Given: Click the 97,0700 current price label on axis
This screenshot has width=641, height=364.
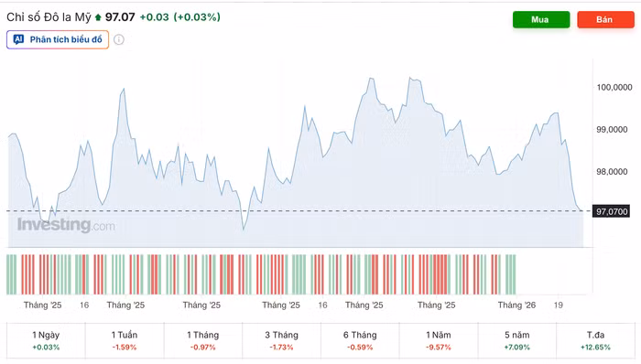Looking at the screenshot, I should [x=611, y=211].
